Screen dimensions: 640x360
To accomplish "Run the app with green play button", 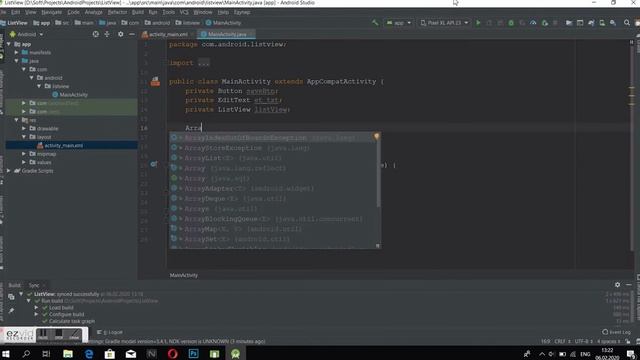I will [478, 23].
